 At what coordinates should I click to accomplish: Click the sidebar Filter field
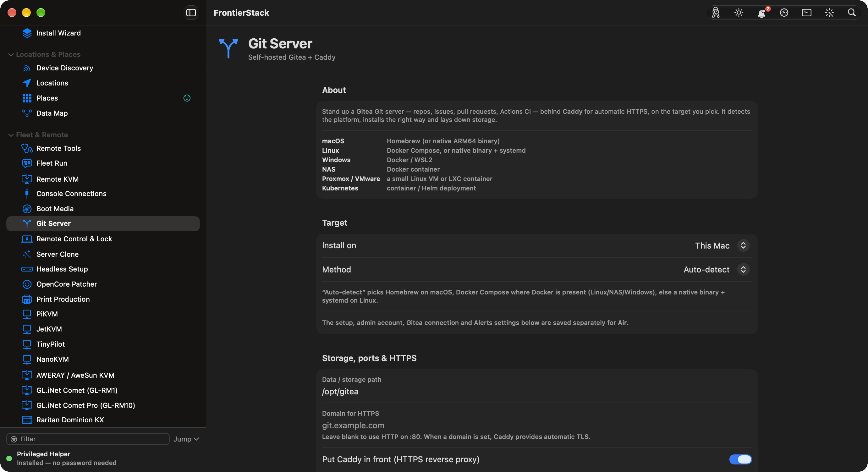[x=88, y=439]
